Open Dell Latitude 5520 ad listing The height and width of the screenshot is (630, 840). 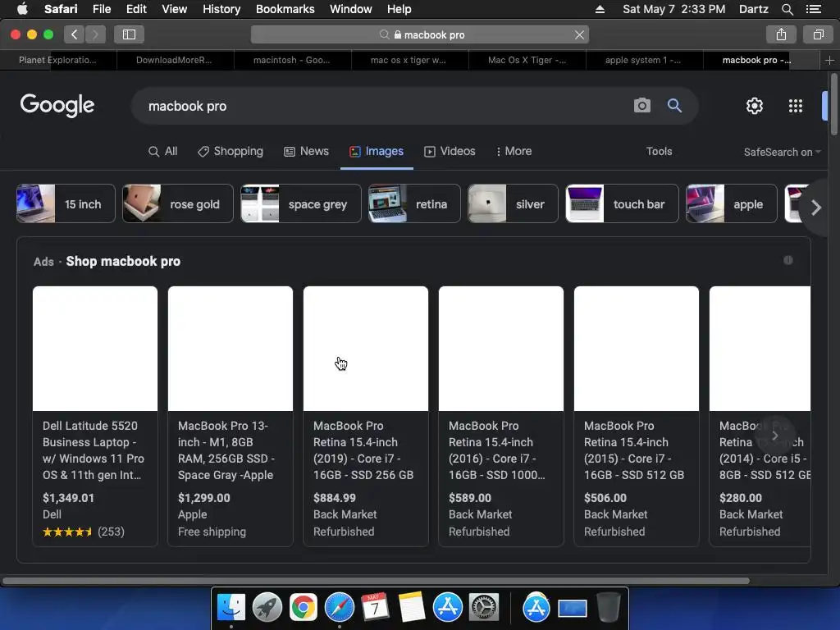pyautogui.click(x=95, y=416)
